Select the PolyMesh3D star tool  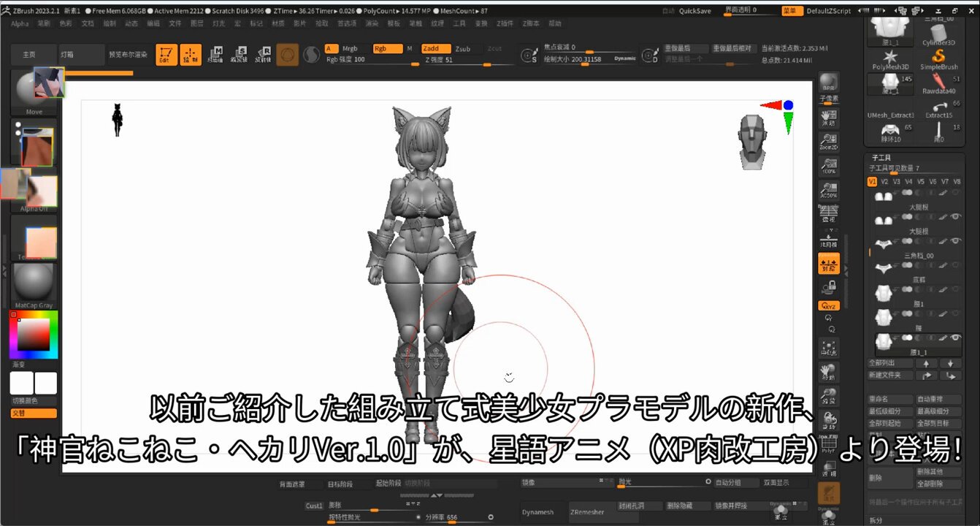pyautogui.click(x=890, y=58)
